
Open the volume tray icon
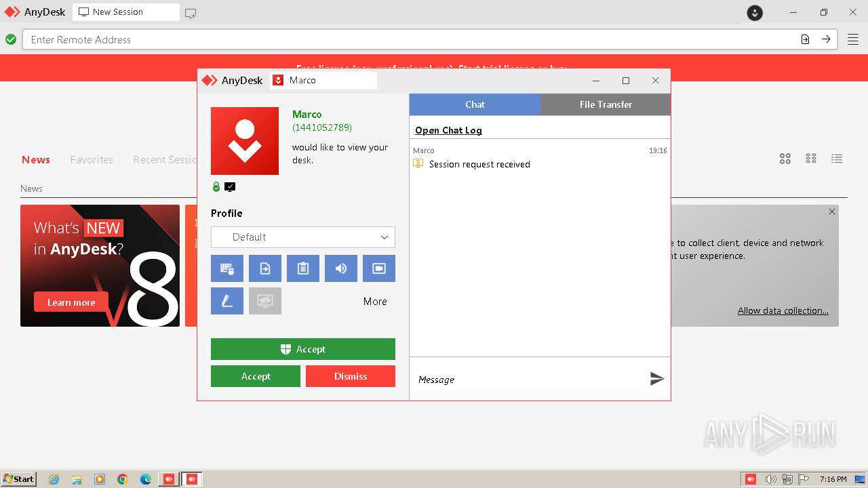(x=770, y=479)
